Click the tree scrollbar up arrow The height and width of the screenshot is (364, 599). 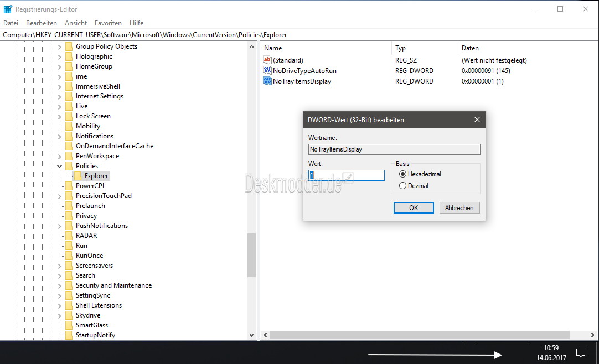pos(251,46)
